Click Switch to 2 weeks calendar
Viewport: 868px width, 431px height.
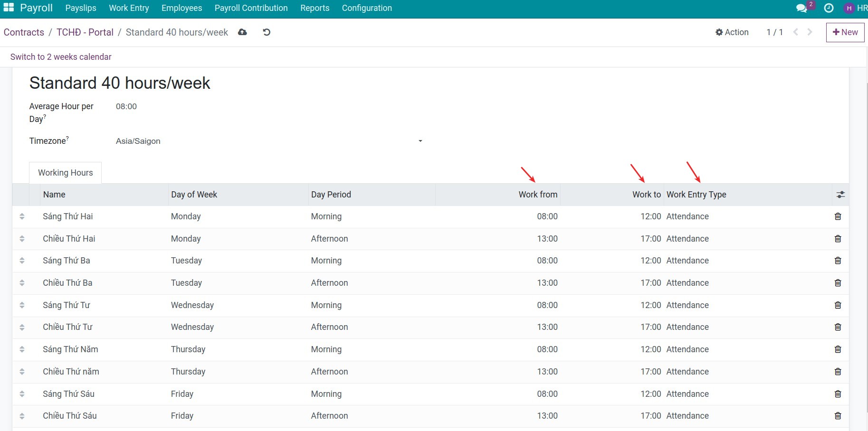[61, 57]
